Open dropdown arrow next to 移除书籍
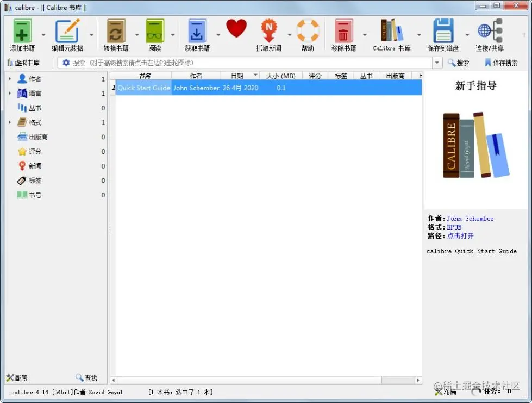 pyautogui.click(x=365, y=35)
